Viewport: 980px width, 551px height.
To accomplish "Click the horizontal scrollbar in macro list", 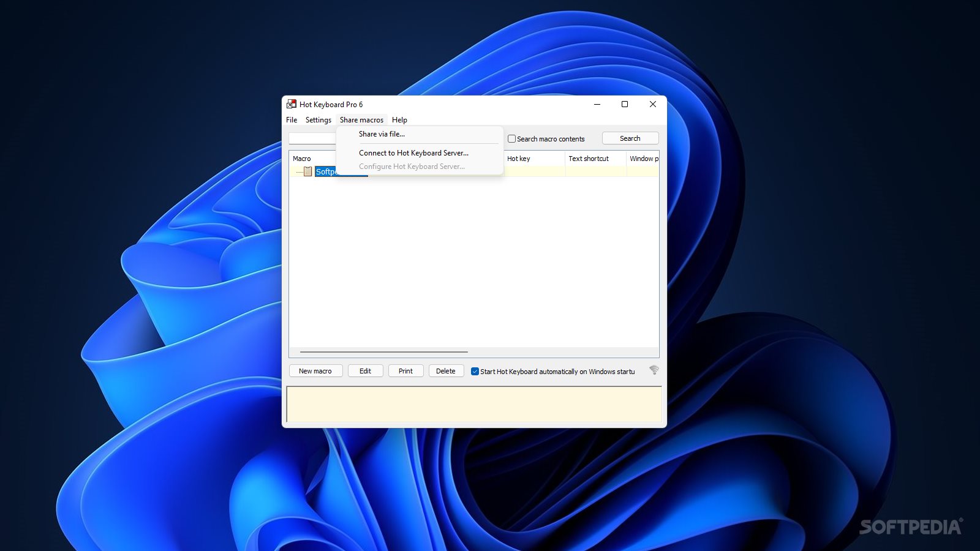I will 384,352.
